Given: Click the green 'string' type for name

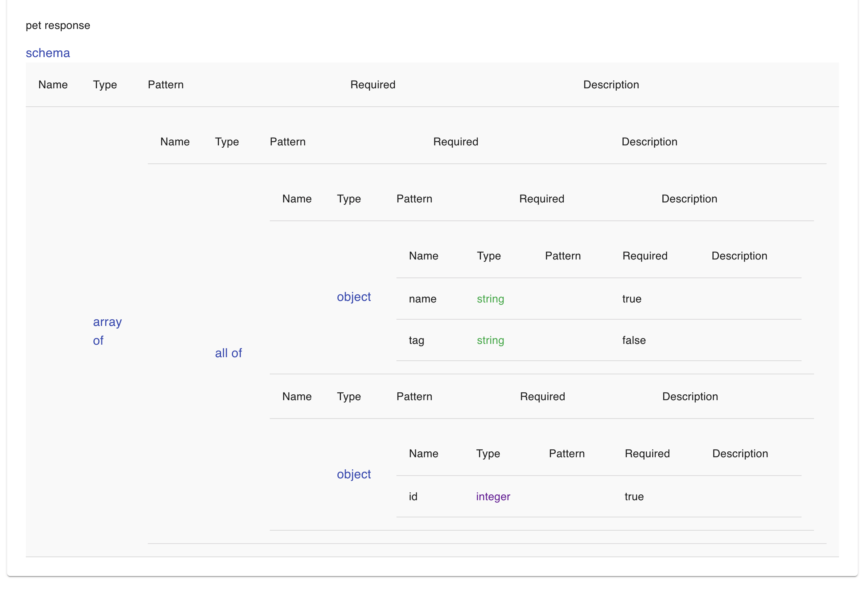Looking at the screenshot, I should tap(490, 299).
